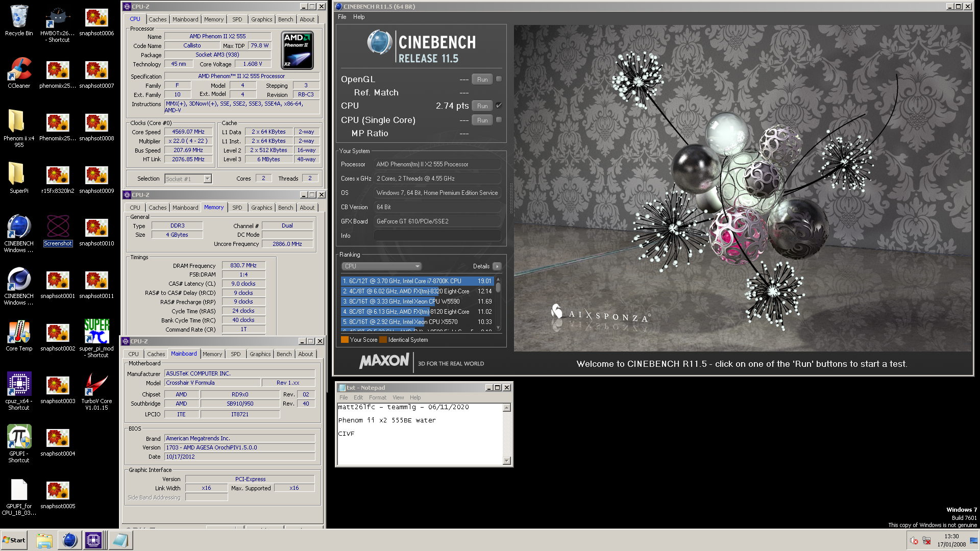The width and height of the screenshot is (980, 551).
Task: Select ranking row Intel Core i7-8700K
Action: point(417,281)
